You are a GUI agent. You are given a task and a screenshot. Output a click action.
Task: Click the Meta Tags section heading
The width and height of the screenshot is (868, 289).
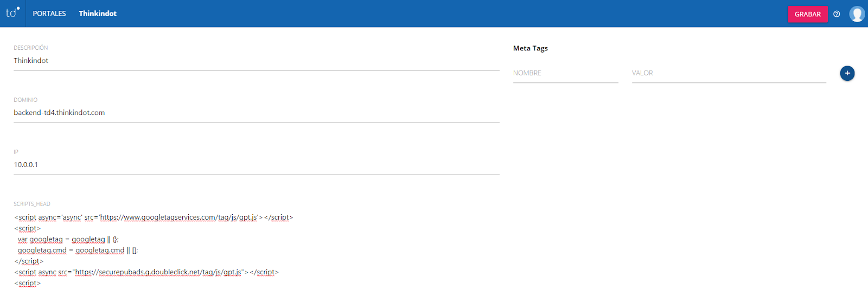[530, 48]
